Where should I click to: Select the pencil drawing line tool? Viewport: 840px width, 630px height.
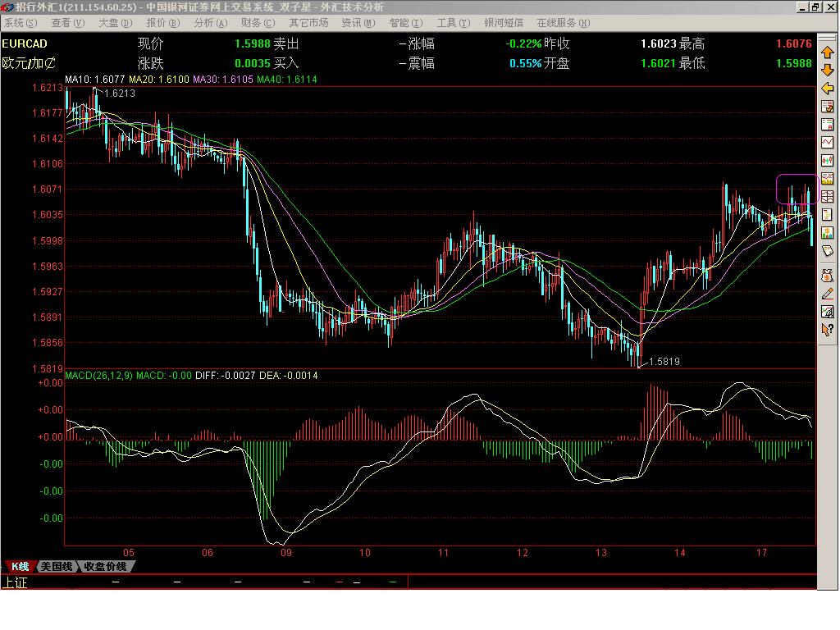(828, 294)
